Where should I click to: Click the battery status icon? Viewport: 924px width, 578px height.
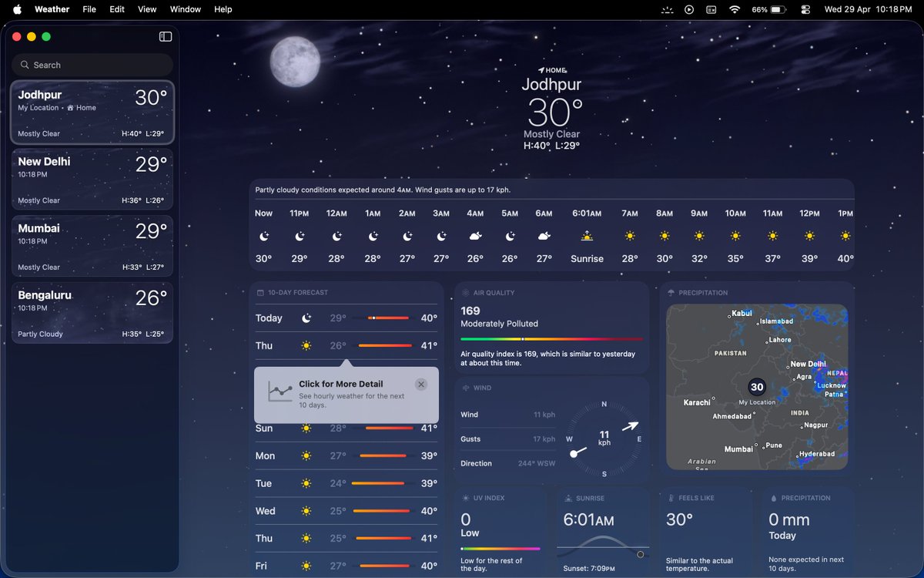point(778,9)
